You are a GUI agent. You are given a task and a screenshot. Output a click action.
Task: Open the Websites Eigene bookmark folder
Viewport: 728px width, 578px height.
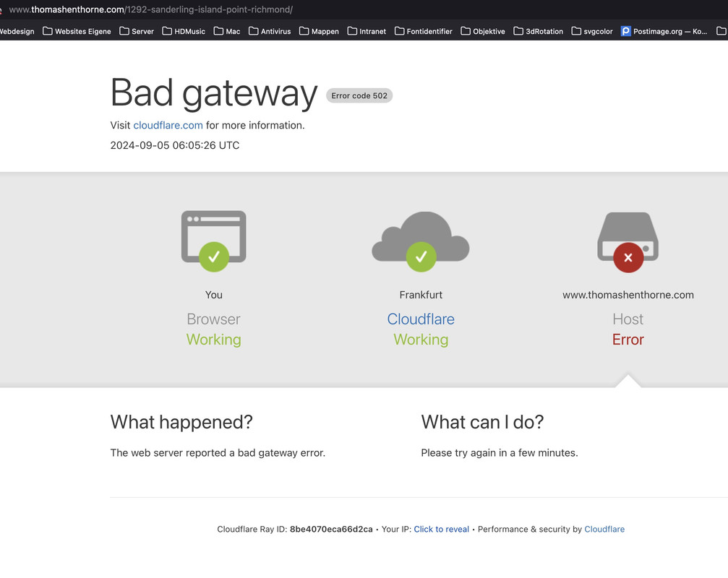(x=77, y=31)
